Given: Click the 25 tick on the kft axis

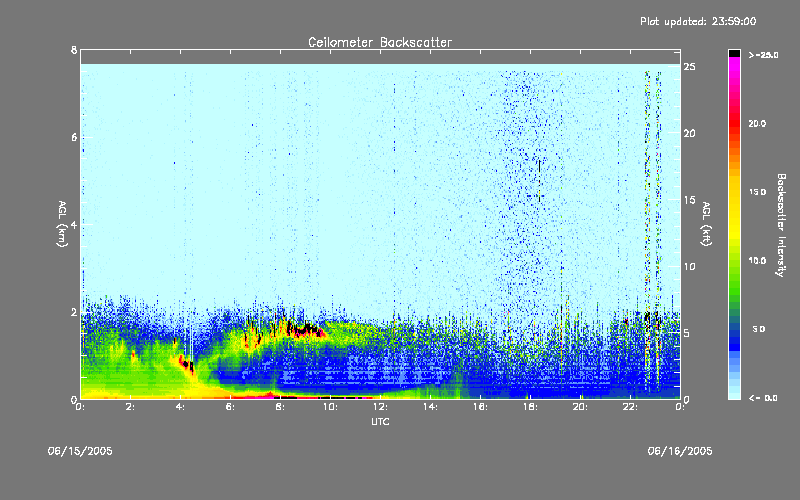Looking at the screenshot, I should pos(689,67).
